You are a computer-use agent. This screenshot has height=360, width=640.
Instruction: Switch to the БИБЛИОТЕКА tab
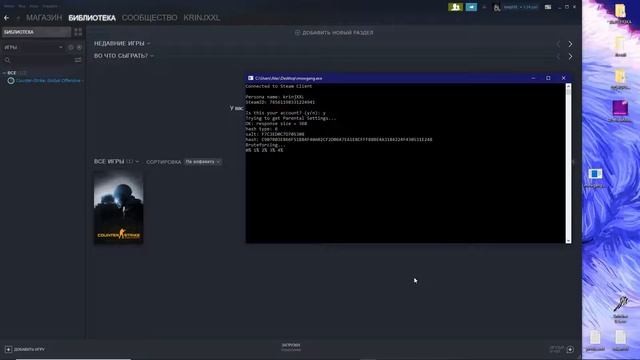[x=92, y=18]
